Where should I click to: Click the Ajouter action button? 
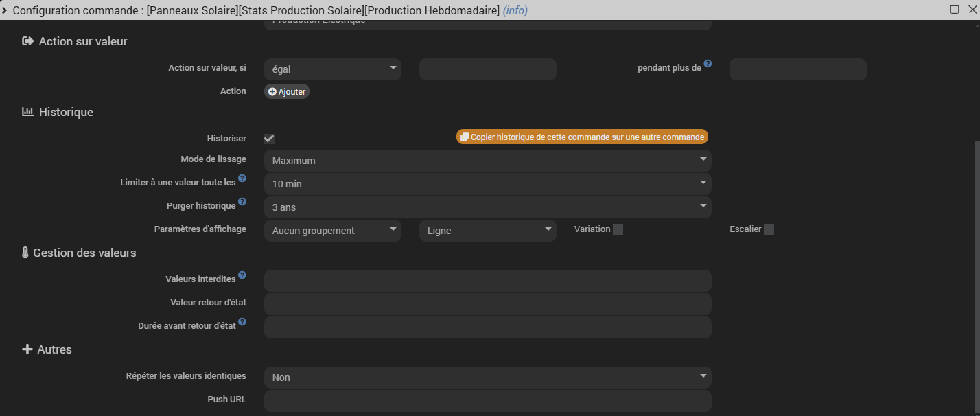click(287, 92)
